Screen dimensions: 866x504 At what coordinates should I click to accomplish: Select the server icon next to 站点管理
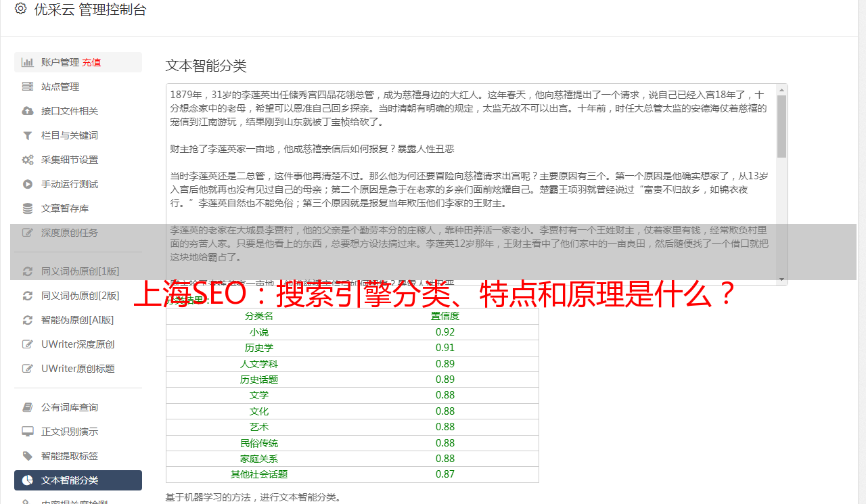tap(28, 87)
